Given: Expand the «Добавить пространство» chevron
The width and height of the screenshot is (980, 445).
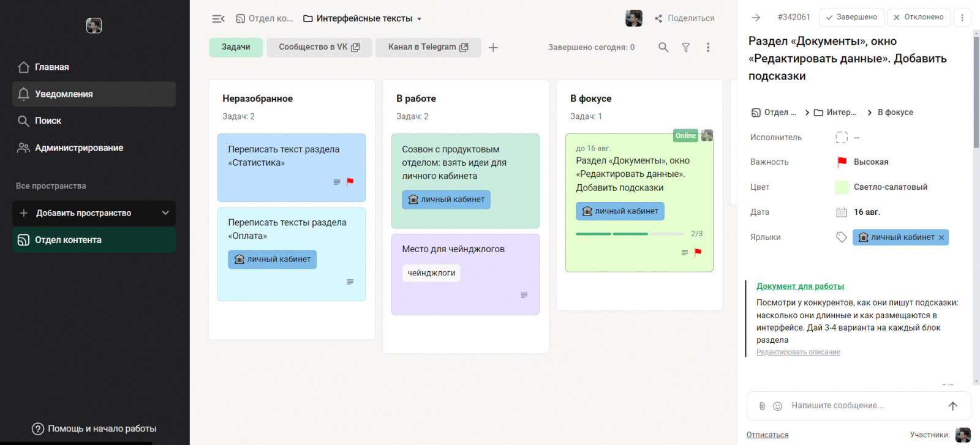Looking at the screenshot, I should click(165, 213).
